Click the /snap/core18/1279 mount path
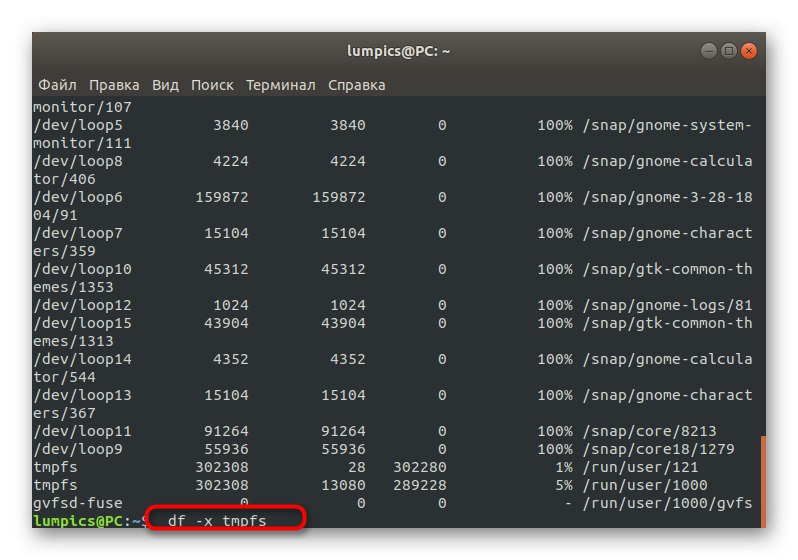This screenshot has height=560, width=798. coord(659,450)
